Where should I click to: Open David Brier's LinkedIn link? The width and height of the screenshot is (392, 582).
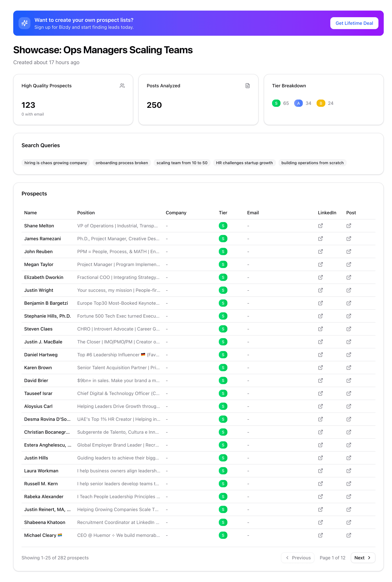[x=320, y=380]
